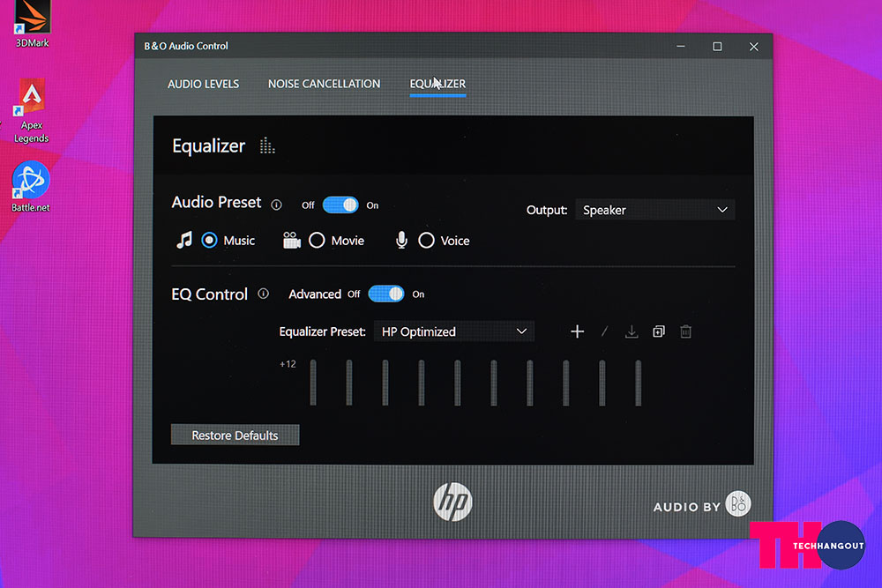Maximize the B&O Audio Control window
Image resolution: width=882 pixels, height=588 pixels.
click(717, 46)
